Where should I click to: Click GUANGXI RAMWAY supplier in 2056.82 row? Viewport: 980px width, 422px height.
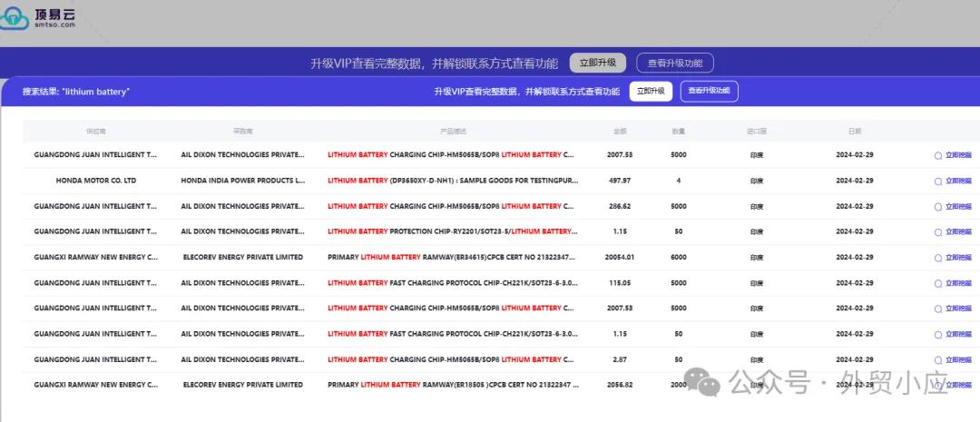click(x=95, y=385)
